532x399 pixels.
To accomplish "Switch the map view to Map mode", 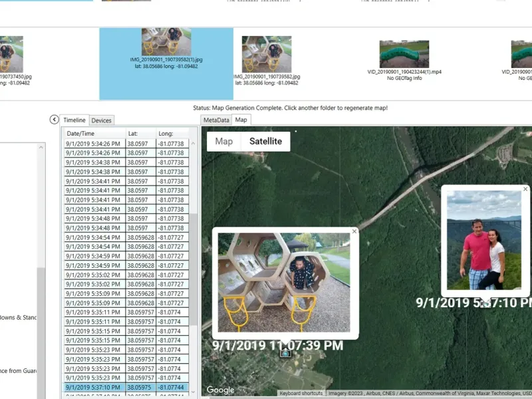I will click(224, 142).
